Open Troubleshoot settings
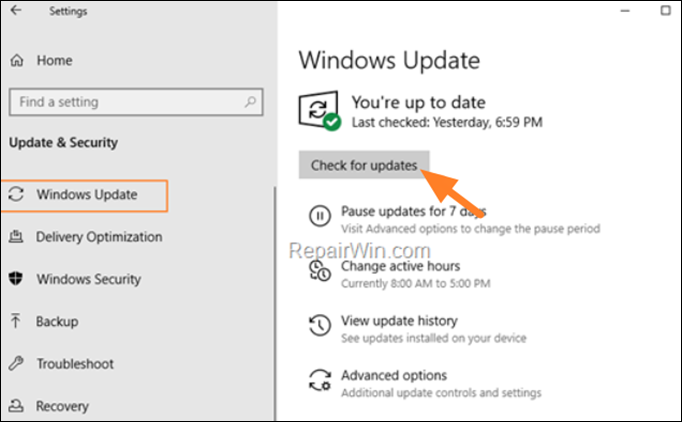 (75, 364)
